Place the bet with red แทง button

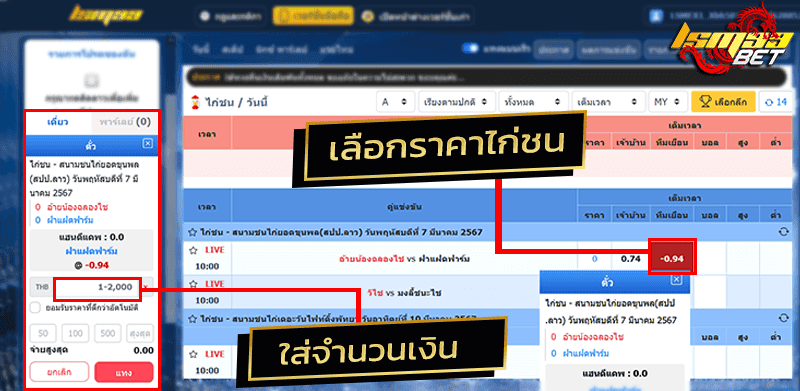[x=124, y=372]
